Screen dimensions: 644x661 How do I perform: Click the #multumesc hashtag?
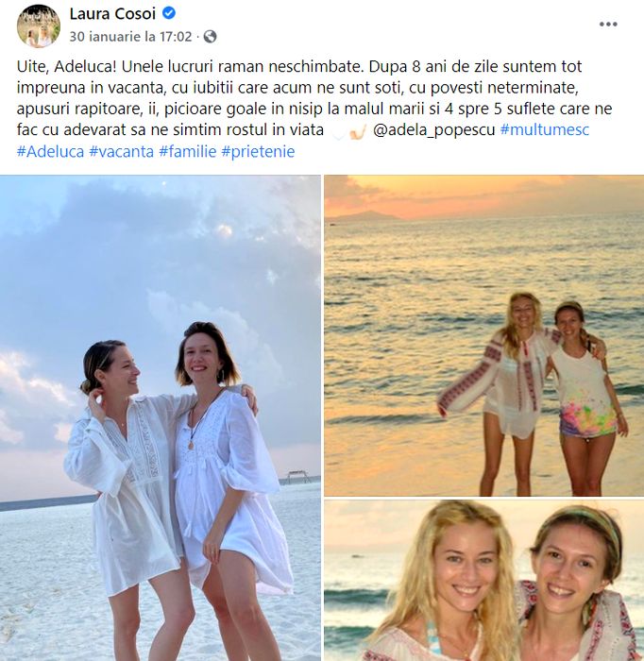(545, 130)
